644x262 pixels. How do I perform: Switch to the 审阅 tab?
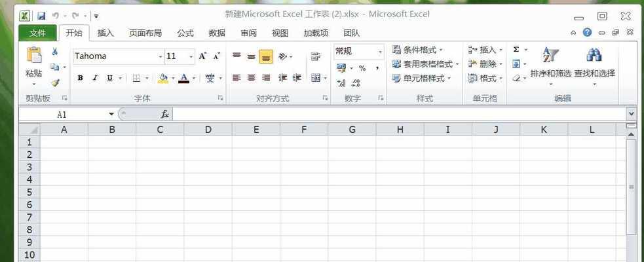[248, 33]
